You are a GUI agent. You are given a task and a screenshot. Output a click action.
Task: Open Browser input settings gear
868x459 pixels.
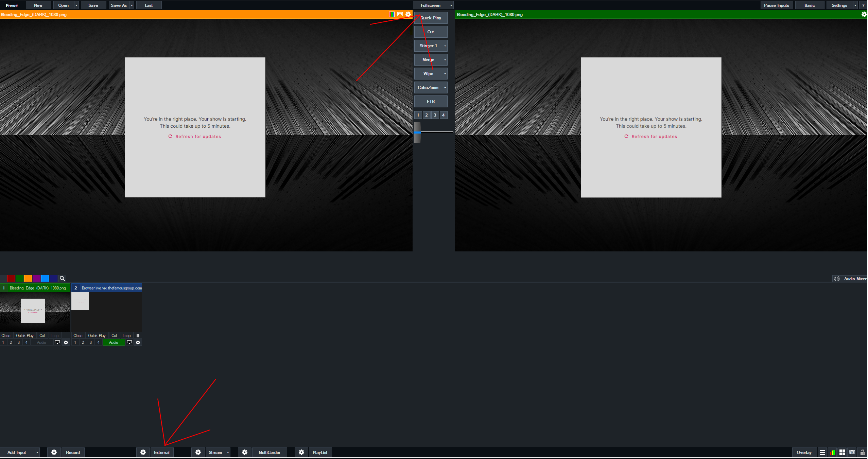click(138, 342)
